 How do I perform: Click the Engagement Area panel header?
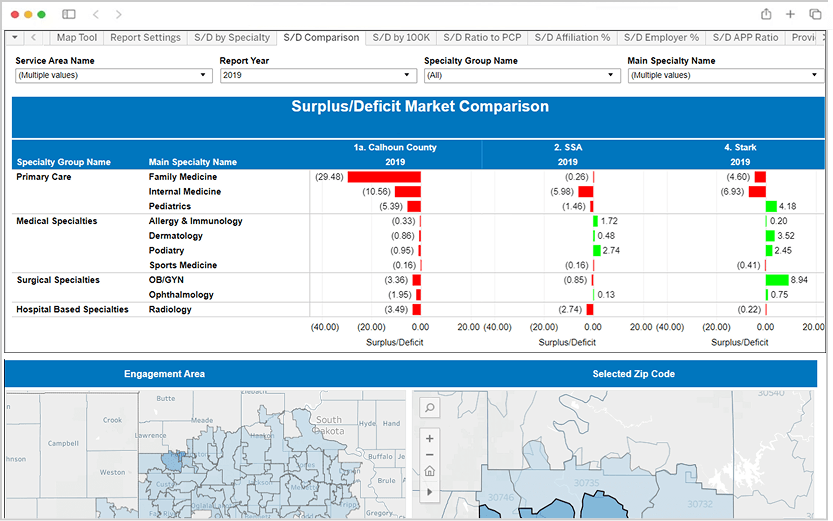click(164, 374)
